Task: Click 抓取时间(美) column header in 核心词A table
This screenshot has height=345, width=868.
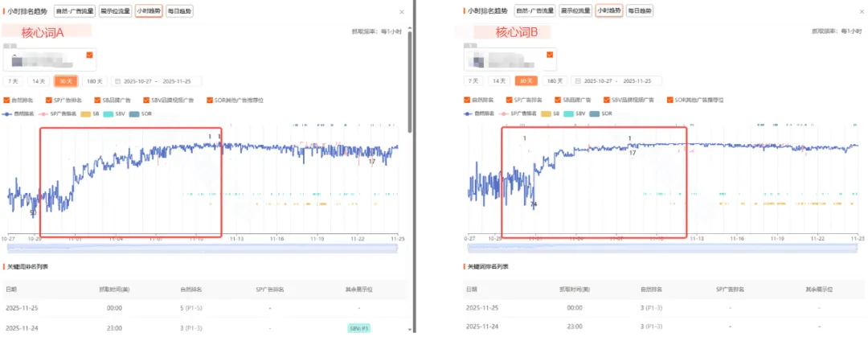Action: click(115, 289)
